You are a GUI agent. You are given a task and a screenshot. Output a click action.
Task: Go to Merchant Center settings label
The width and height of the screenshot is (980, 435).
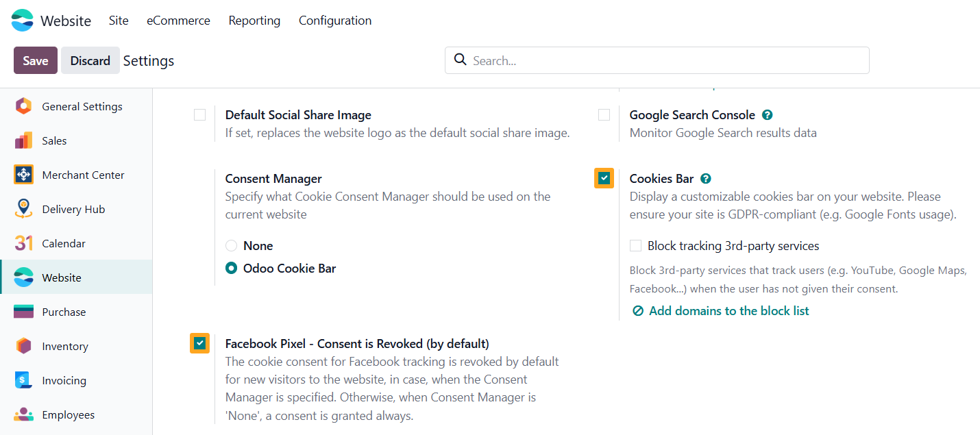(x=83, y=175)
